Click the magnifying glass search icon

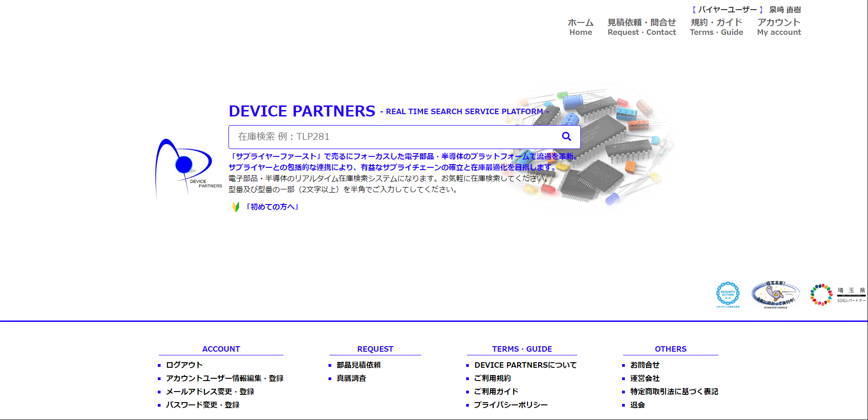[567, 136]
